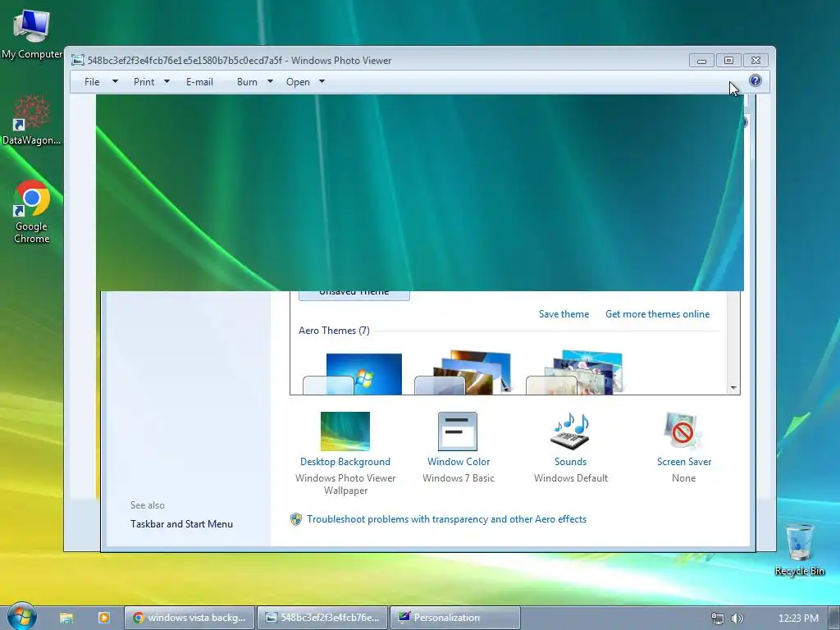Click Save theme link
This screenshot has height=630, width=840.
coord(564,314)
